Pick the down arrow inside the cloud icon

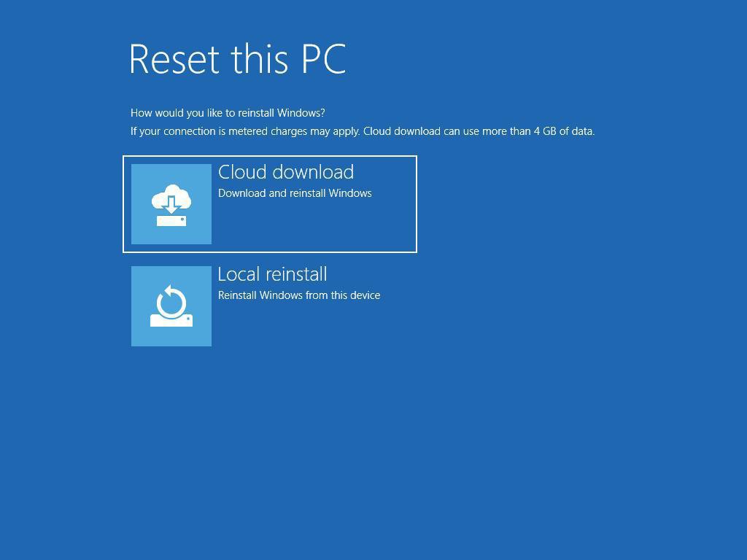click(171, 205)
